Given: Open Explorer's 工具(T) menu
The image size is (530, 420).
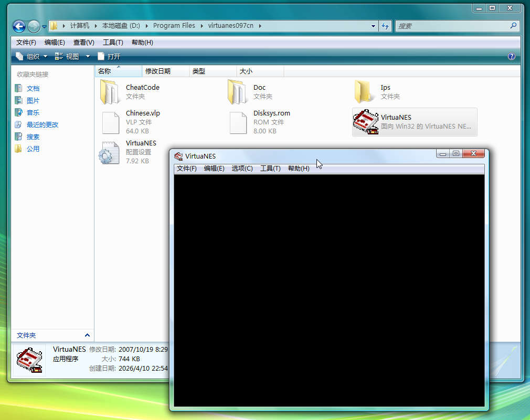Looking at the screenshot, I should tap(113, 43).
